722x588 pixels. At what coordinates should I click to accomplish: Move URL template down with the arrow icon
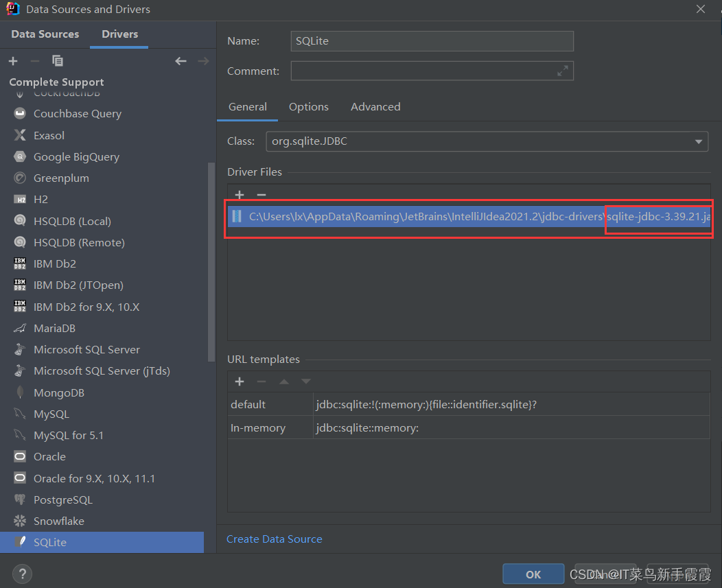(305, 381)
